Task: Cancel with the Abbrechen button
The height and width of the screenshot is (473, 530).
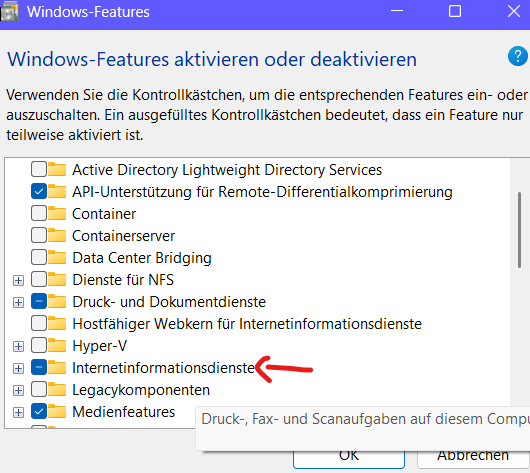Action: tap(473, 459)
